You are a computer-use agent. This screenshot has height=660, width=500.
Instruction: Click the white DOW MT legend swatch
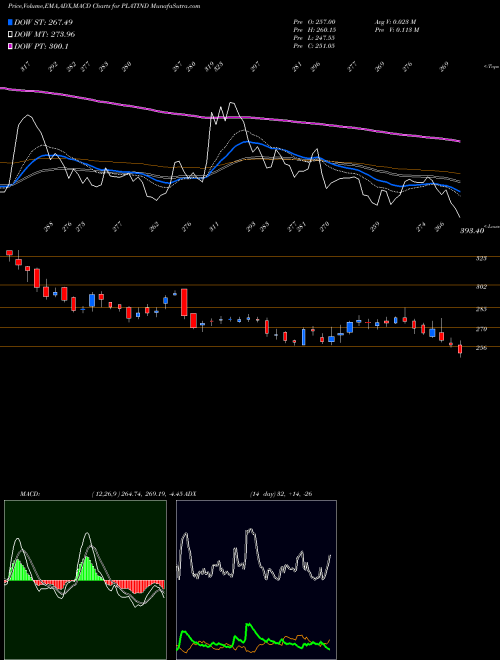(x=11, y=35)
